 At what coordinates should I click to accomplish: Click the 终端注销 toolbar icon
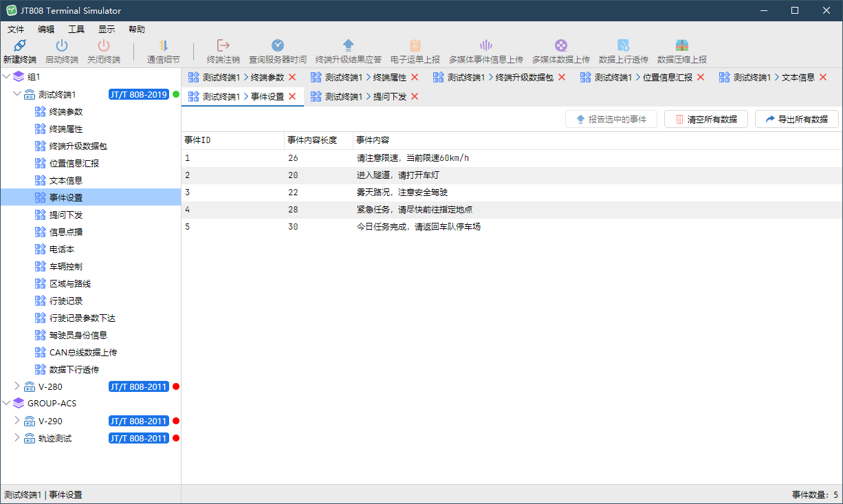coord(223,46)
